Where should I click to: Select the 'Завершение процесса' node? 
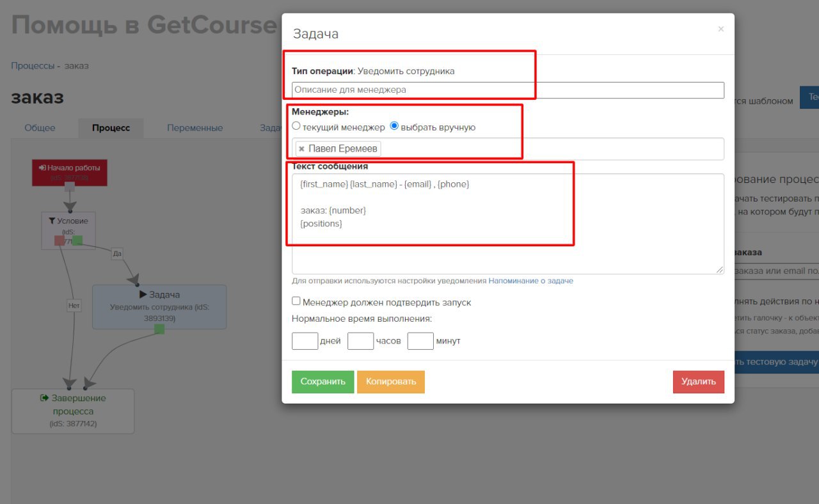coord(73,411)
